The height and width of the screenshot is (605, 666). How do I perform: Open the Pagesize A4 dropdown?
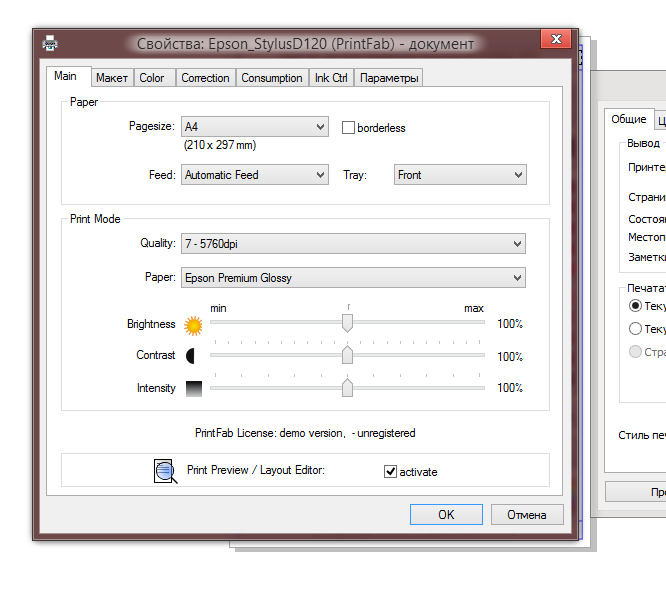click(255, 127)
